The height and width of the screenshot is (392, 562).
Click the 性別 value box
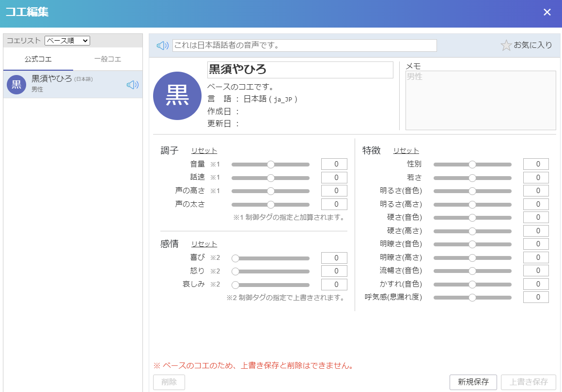(x=536, y=164)
